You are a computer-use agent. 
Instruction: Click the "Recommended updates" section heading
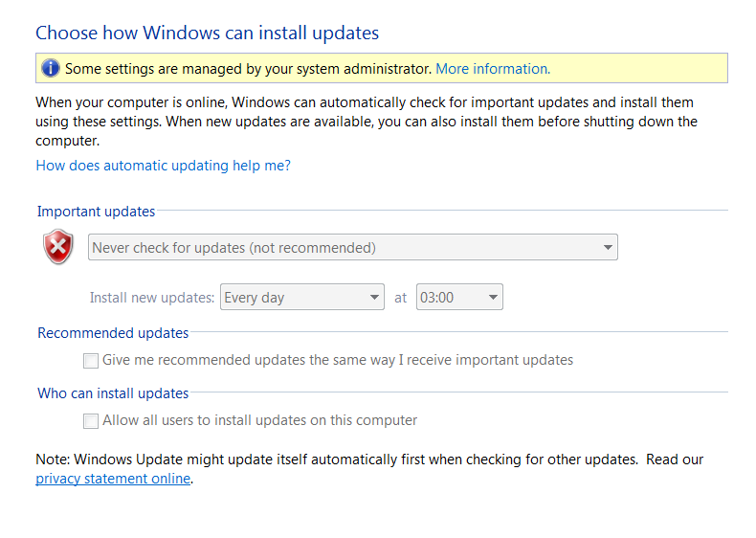(x=113, y=333)
